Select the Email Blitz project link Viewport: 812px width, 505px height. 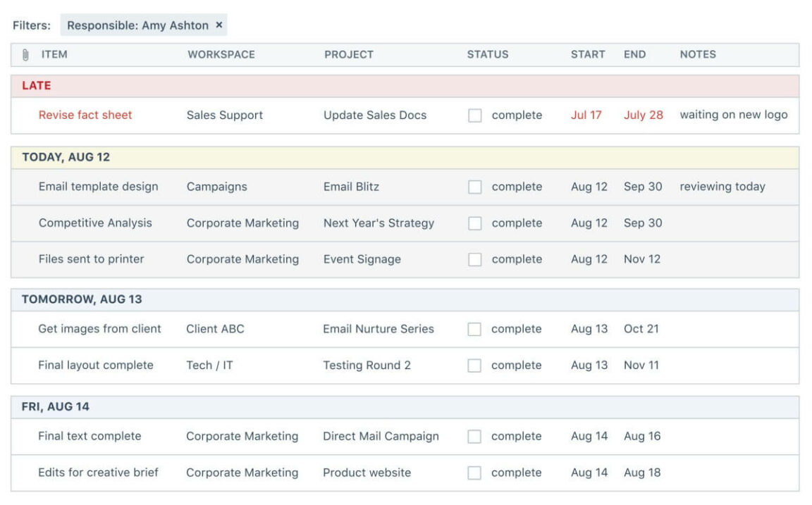click(x=352, y=187)
